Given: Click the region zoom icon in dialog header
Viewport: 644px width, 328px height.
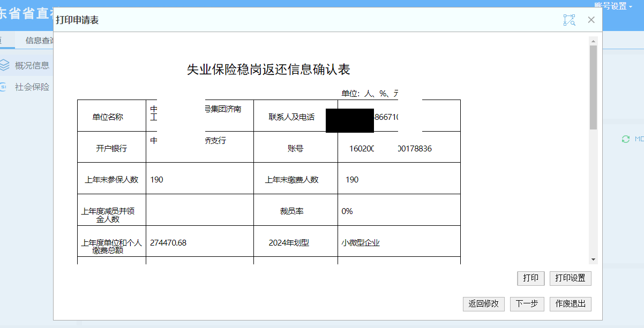Looking at the screenshot, I should click(569, 20).
